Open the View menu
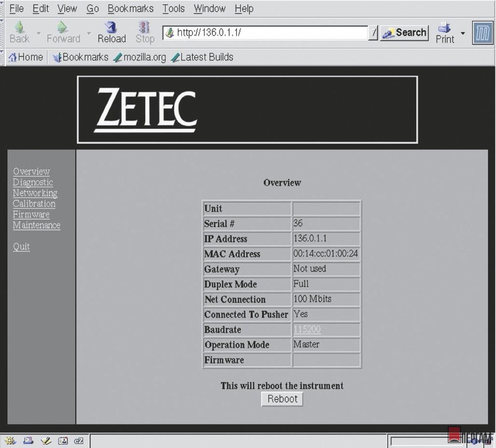The image size is (496, 448). (x=67, y=9)
